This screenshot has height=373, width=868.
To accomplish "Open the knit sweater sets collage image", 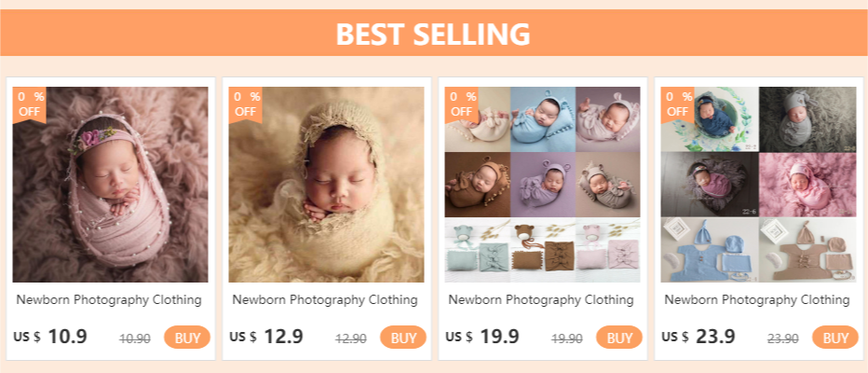I will 758,185.
